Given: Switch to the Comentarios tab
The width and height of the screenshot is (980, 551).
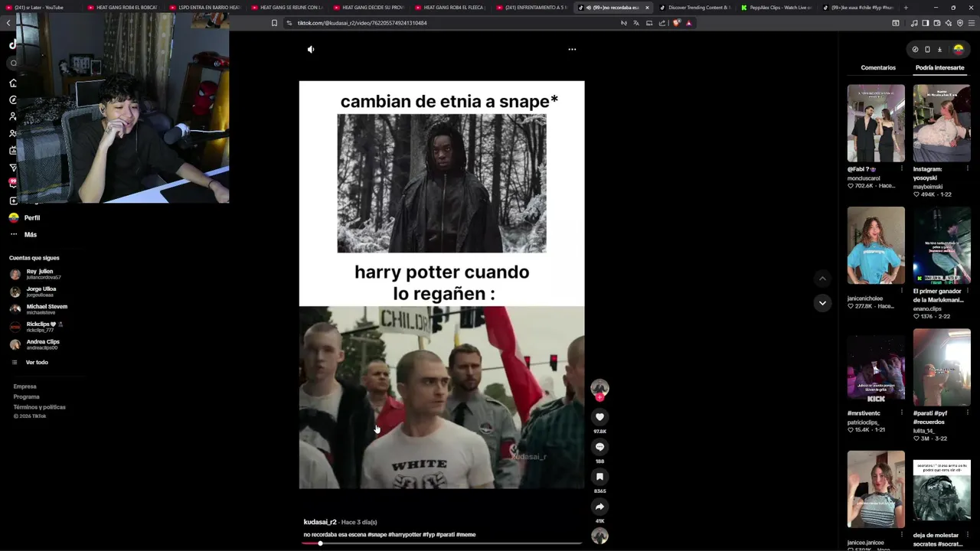Looking at the screenshot, I should click(x=878, y=67).
